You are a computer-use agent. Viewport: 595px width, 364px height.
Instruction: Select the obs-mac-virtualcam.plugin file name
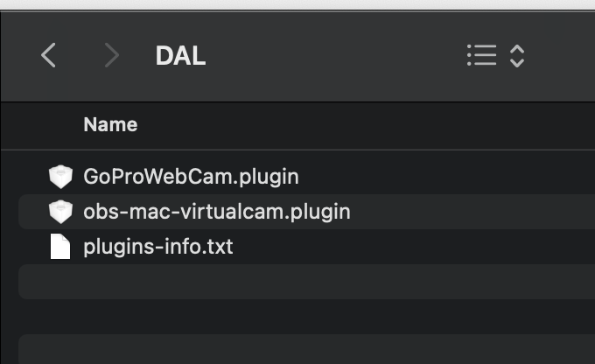(x=217, y=212)
